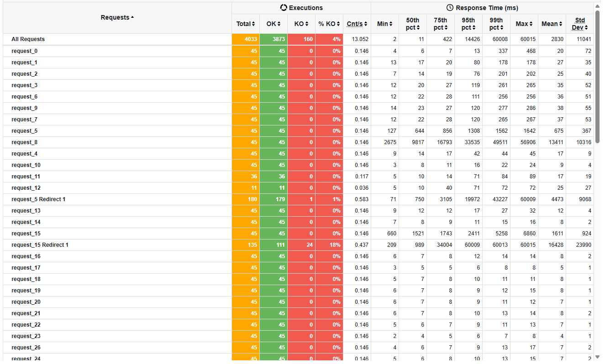Viewport: 605px width, 364px height.
Task: Sort by Cnt/s column
Action: (x=357, y=24)
